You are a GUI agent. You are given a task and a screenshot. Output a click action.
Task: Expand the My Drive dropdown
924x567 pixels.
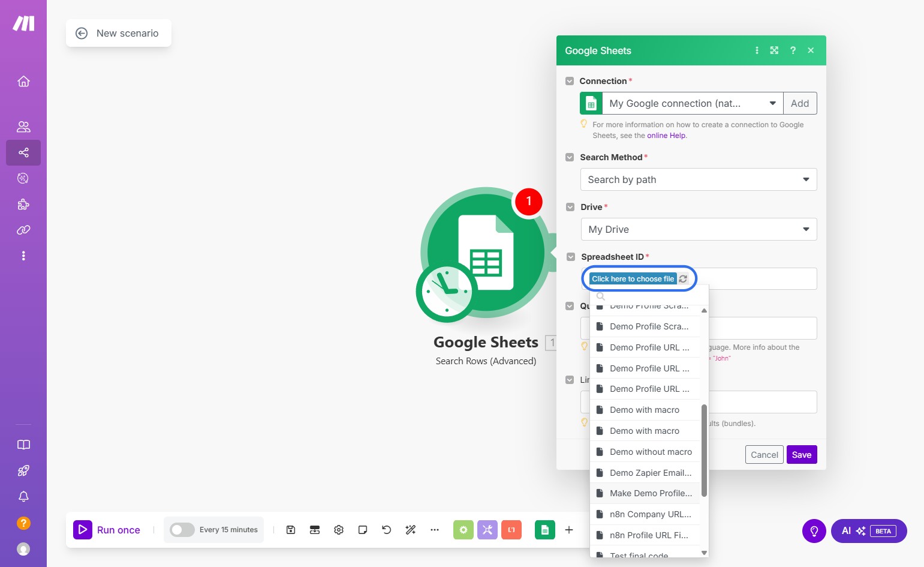699,229
